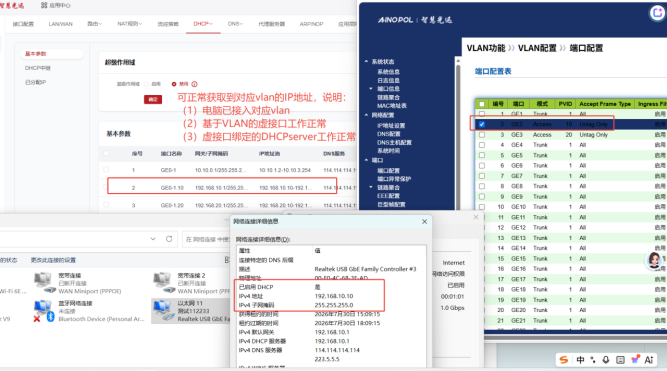Expand the 链路聚合 node under 端口
Image resolution: width=667 pixels, height=371 pixels.
click(371, 187)
